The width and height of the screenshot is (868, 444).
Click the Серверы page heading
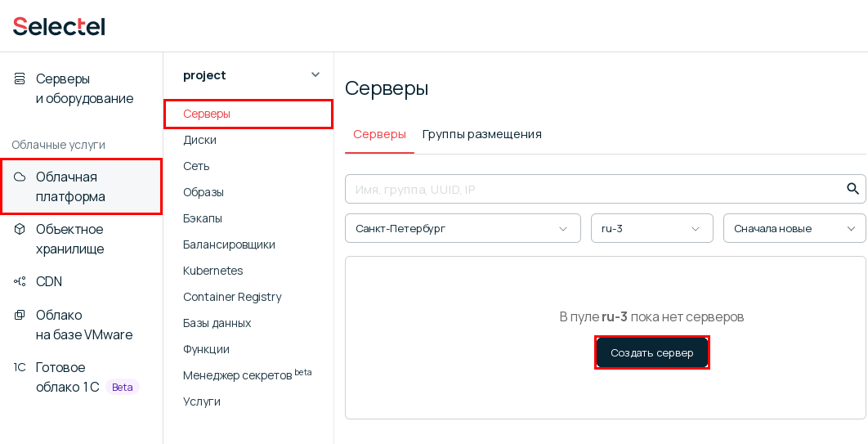pos(387,88)
